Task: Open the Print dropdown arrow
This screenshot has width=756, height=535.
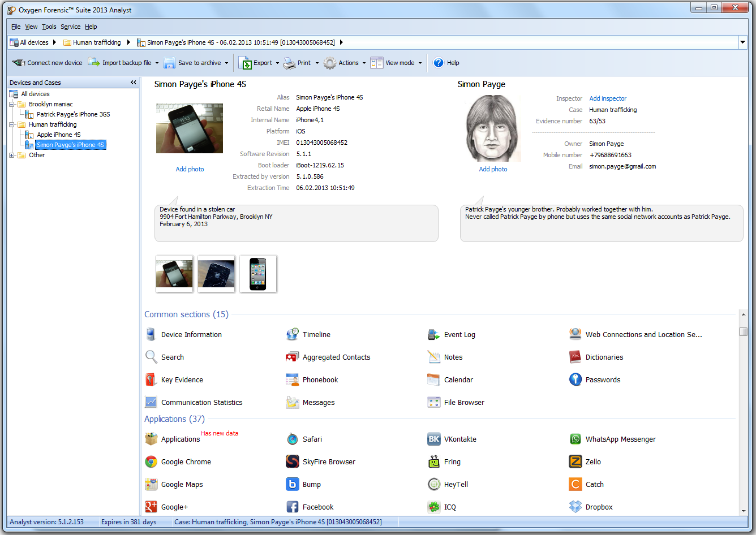Action: tap(317, 63)
